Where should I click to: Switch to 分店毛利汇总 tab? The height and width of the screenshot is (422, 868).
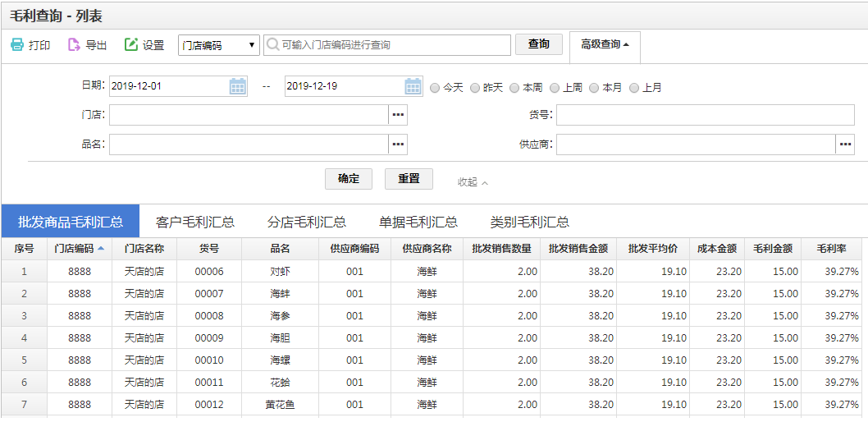point(307,222)
